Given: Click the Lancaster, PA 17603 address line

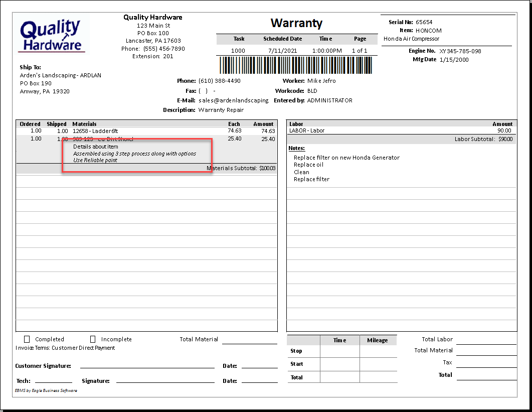Looking at the screenshot, I should tap(153, 41).
